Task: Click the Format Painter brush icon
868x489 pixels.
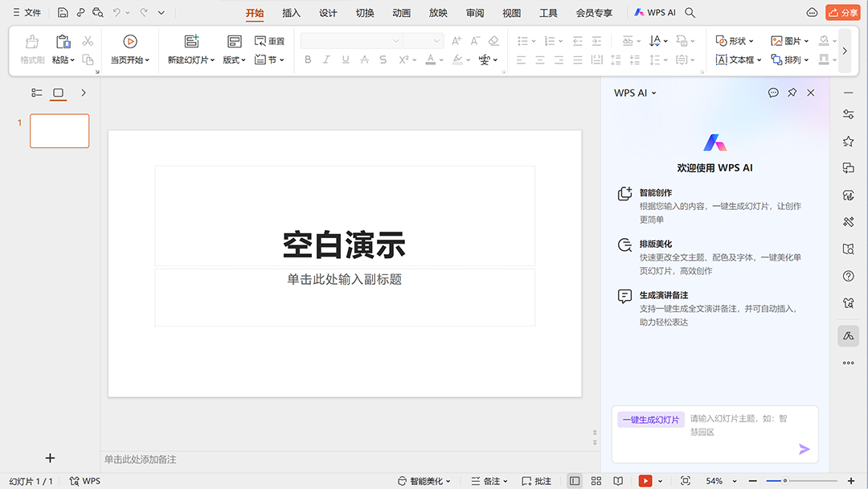Action: [32, 42]
